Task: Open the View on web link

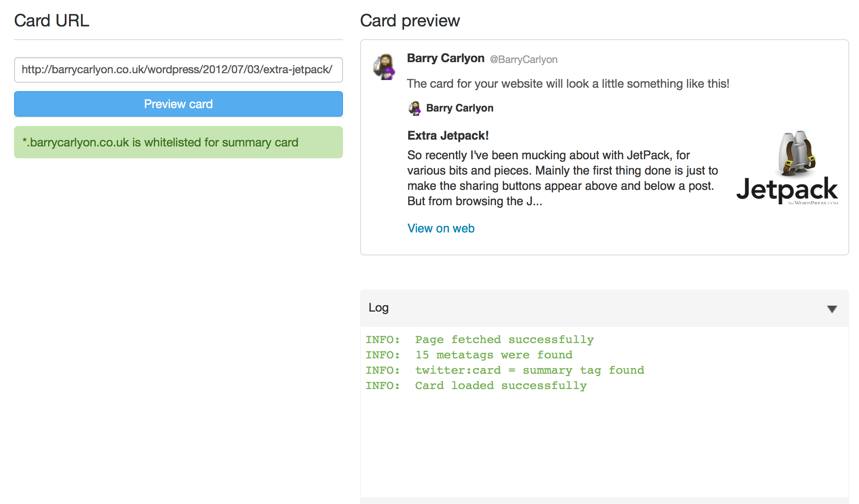Action: [x=441, y=229]
